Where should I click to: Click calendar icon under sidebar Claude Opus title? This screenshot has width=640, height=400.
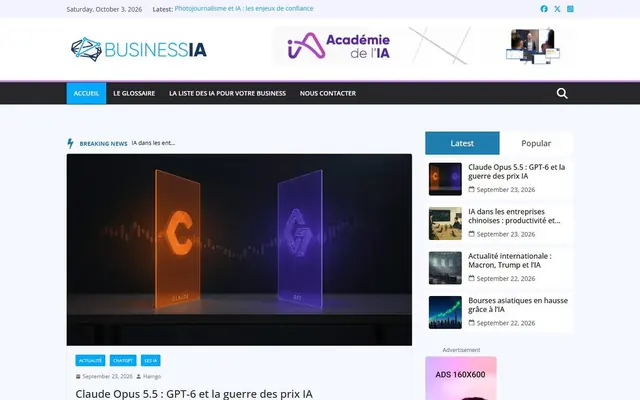tap(471, 189)
